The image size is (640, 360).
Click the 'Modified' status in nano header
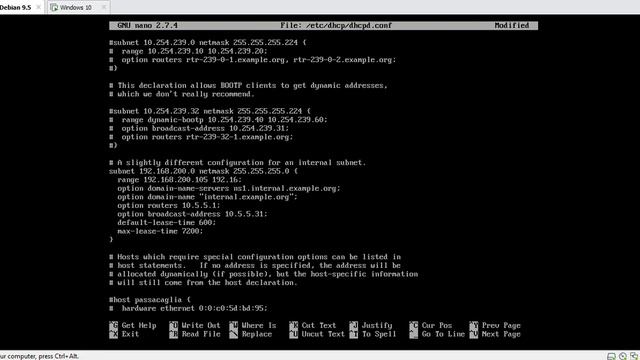point(511,25)
